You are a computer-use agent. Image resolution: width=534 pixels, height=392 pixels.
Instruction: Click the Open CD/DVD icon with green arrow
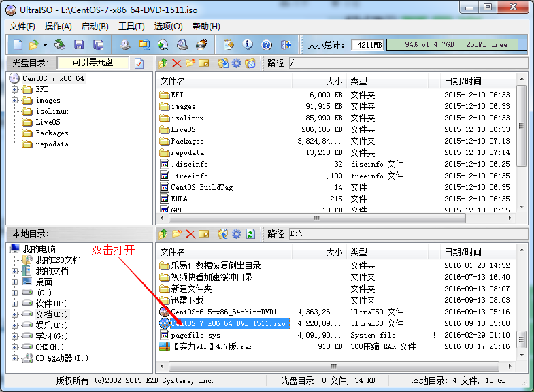click(x=60, y=45)
